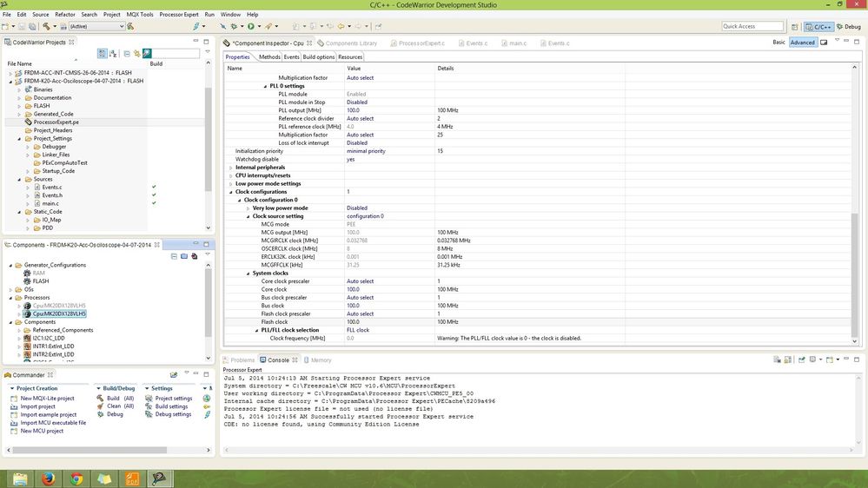The width and height of the screenshot is (868, 488).
Task: Click the Build hammer icon in main toolbar
Action: coord(47,26)
